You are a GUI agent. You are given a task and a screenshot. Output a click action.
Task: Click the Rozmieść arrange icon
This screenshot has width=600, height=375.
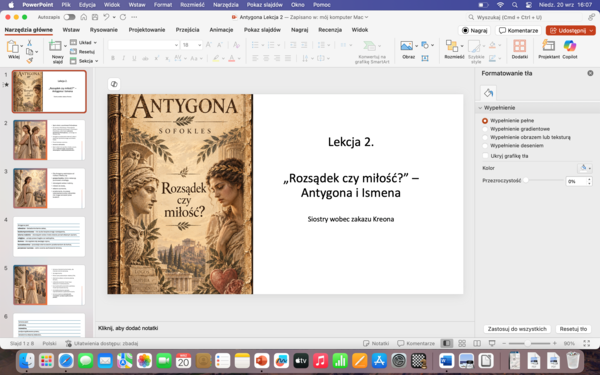tap(452, 46)
